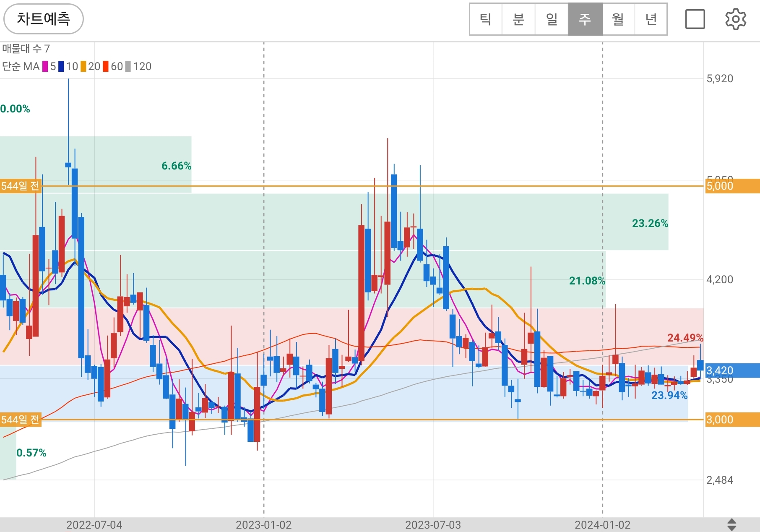Tap the 차트예측 button
This screenshot has height=532, width=760.
pos(44,19)
